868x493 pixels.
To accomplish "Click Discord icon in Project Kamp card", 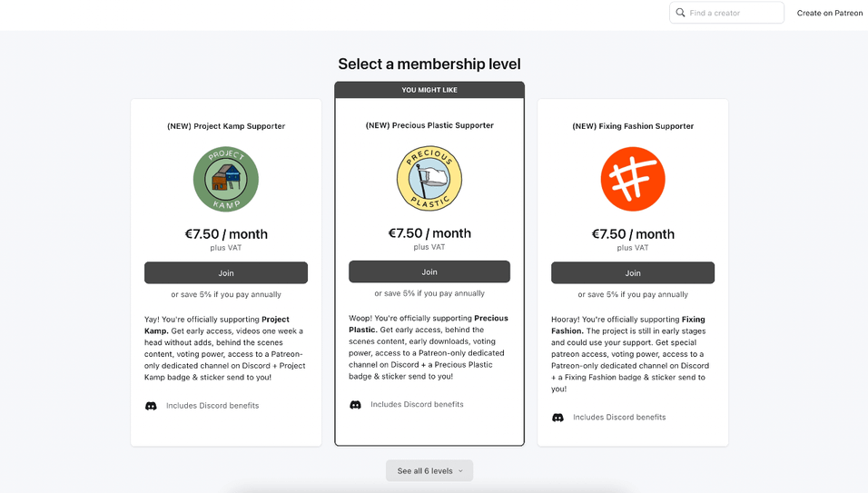I will (151, 406).
